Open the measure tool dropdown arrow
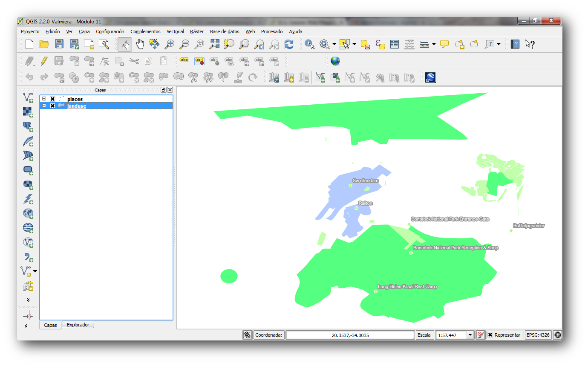This screenshot has height=366, width=588. pyautogui.click(x=434, y=44)
